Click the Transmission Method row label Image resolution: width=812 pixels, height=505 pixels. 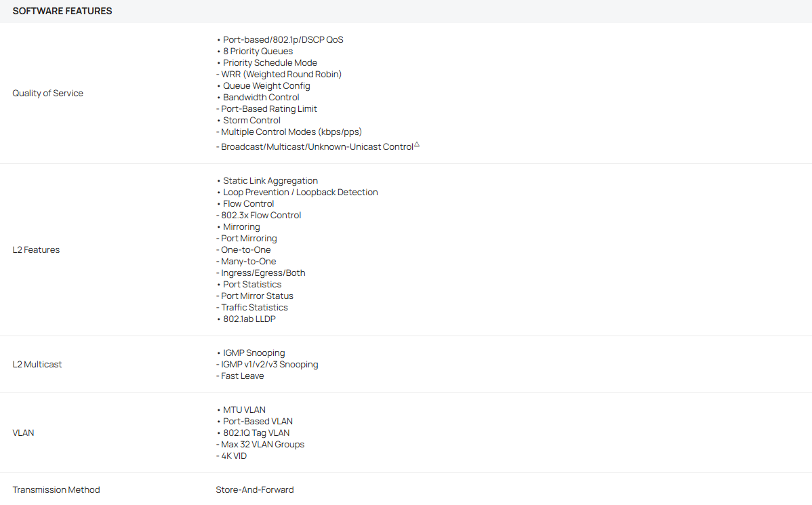[x=56, y=489]
